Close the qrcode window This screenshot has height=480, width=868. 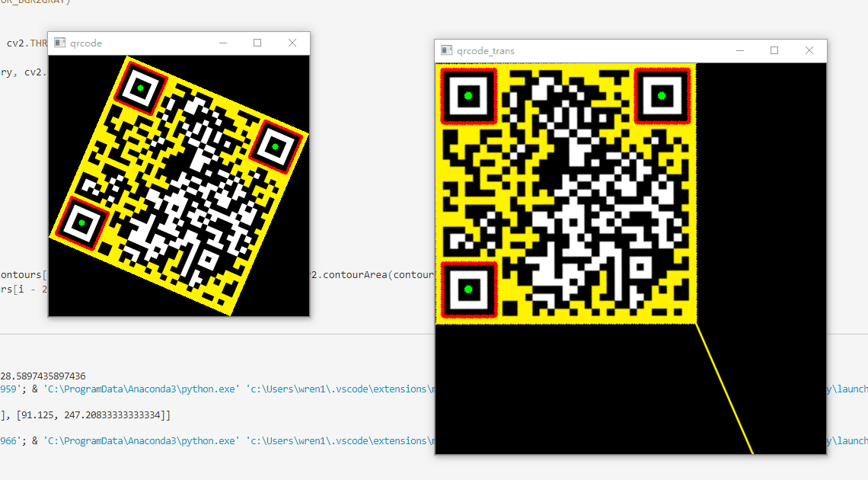(292, 43)
